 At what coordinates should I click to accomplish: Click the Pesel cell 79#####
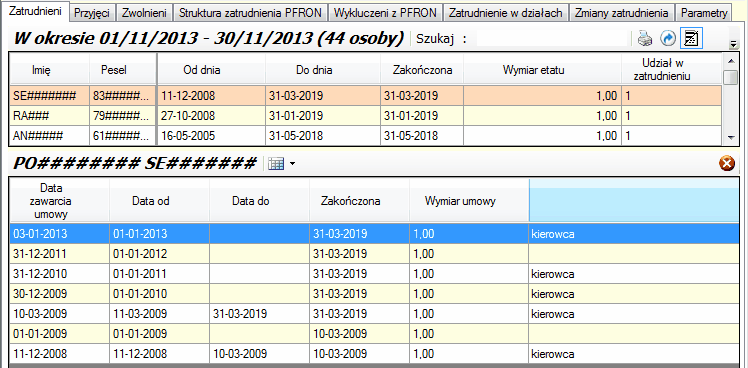pos(123,116)
